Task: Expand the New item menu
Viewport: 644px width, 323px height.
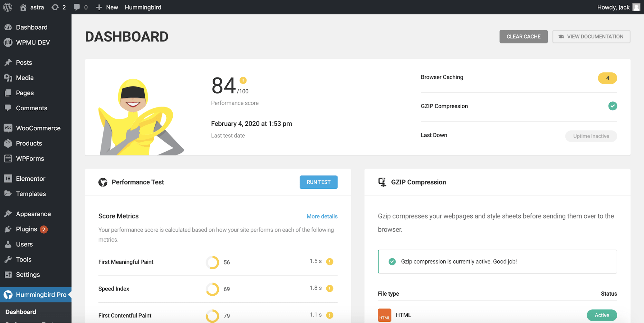Action: (x=107, y=7)
